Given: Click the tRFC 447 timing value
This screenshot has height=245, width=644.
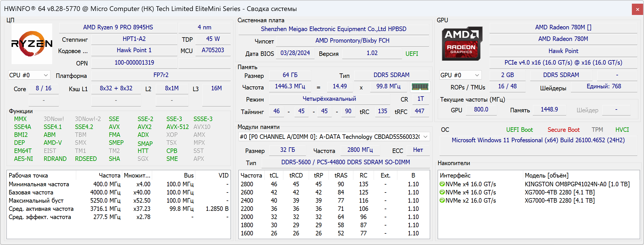Looking at the screenshot, I should (420, 111).
